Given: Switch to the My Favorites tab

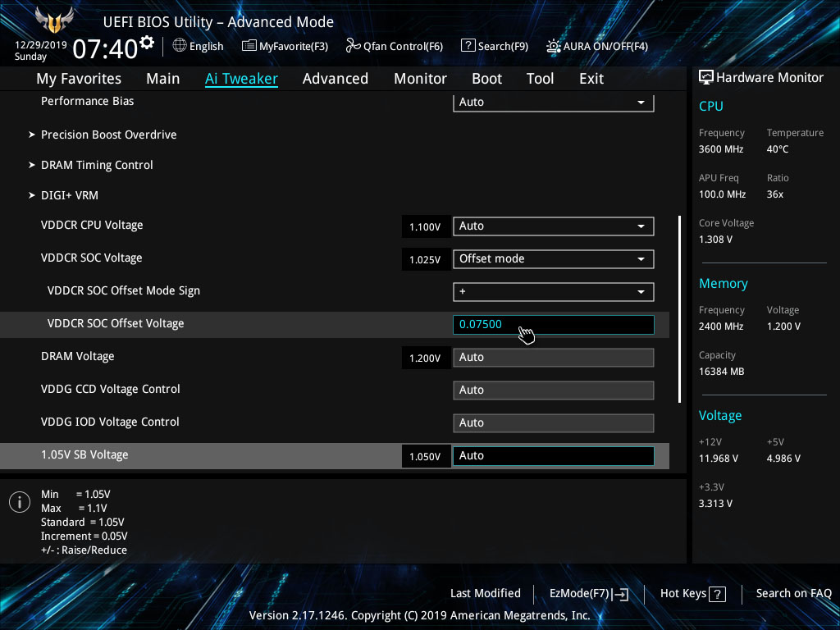Looking at the screenshot, I should tap(79, 79).
